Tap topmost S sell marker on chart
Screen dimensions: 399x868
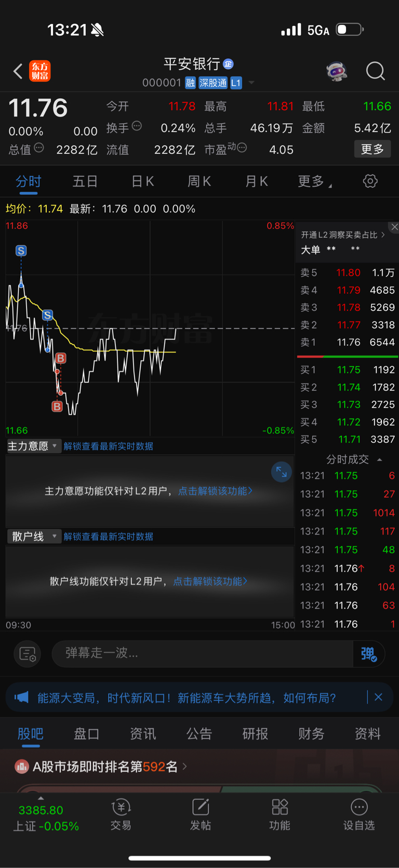point(21,251)
